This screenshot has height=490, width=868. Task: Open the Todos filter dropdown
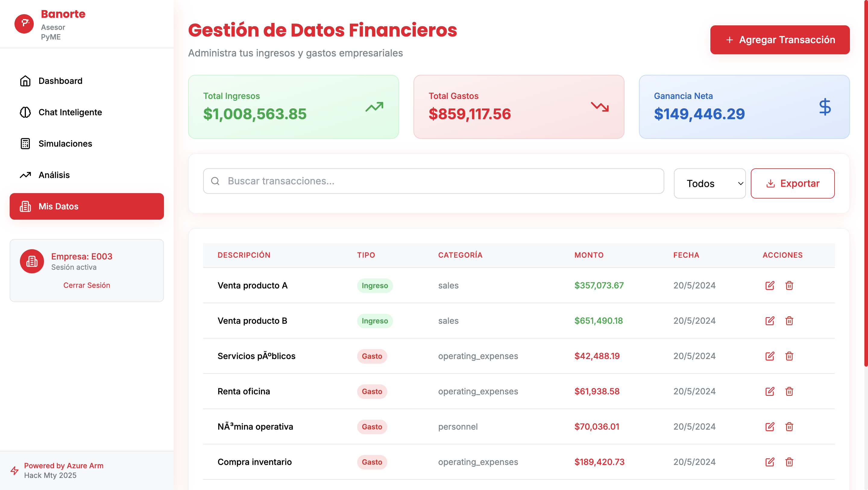710,183
